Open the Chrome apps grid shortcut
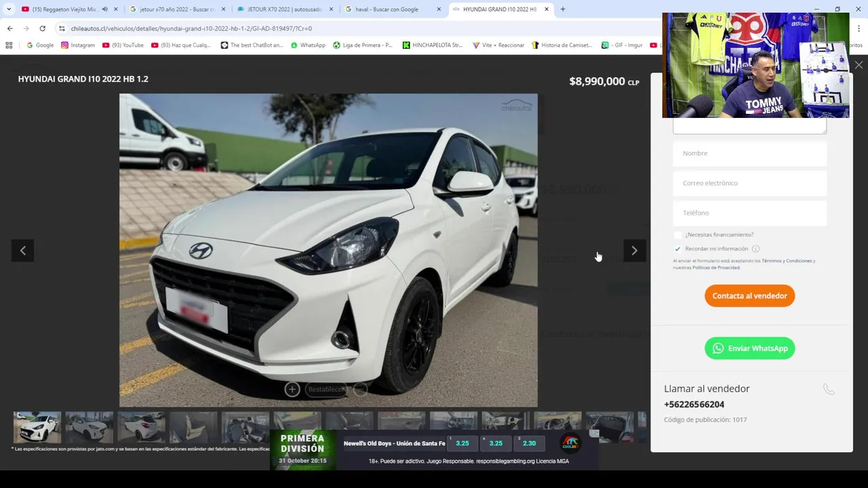Viewport: 868px width, 488px height. click(x=9, y=45)
